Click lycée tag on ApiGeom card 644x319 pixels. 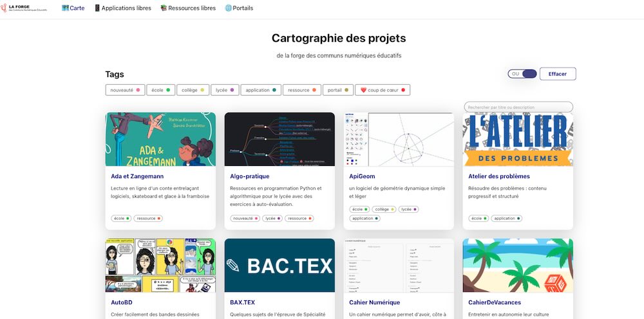[x=408, y=209]
